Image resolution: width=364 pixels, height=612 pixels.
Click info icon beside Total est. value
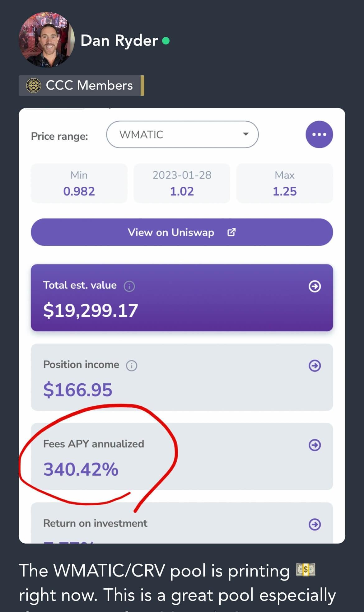(x=129, y=286)
